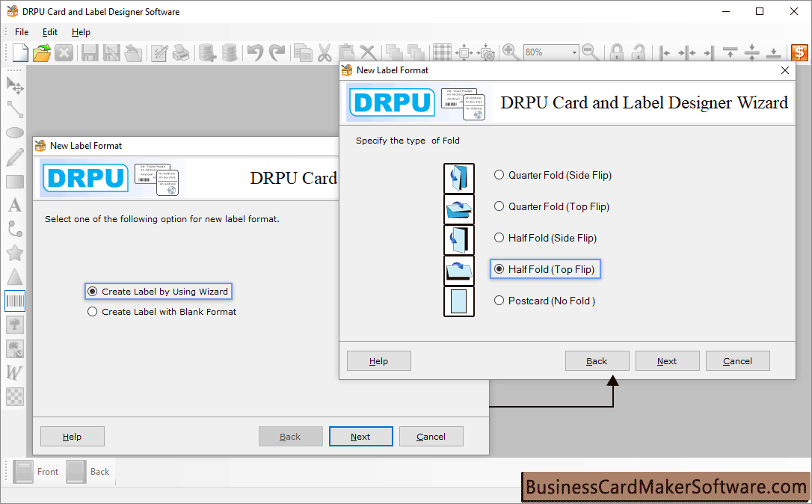Select the Text tool letter A

[x=14, y=205]
